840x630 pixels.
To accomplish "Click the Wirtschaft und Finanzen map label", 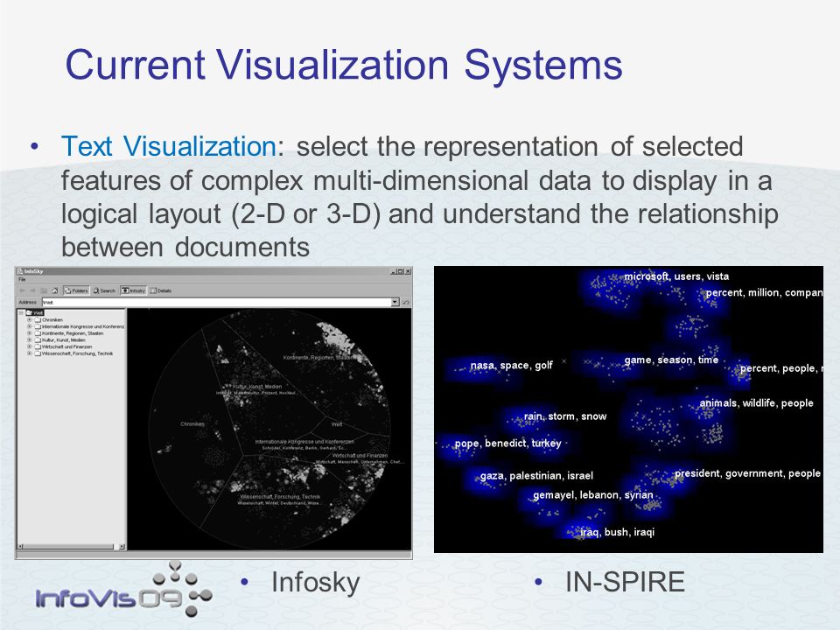I will pos(360,455).
